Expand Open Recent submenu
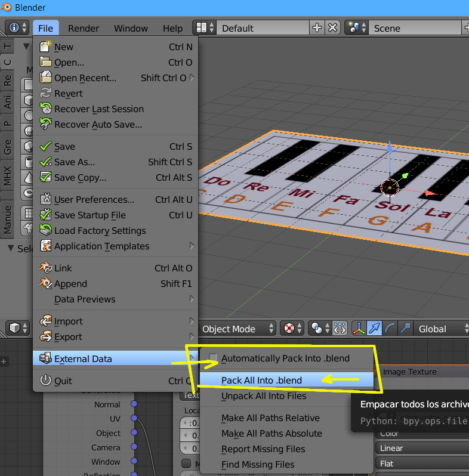The width and height of the screenshot is (469, 476). (116, 78)
